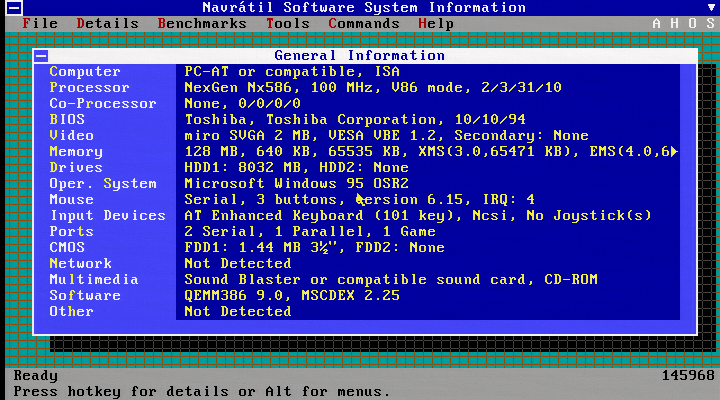720x400 pixels.
Task: Click the FDD1: 1.44 MB value
Action: click(315, 248)
